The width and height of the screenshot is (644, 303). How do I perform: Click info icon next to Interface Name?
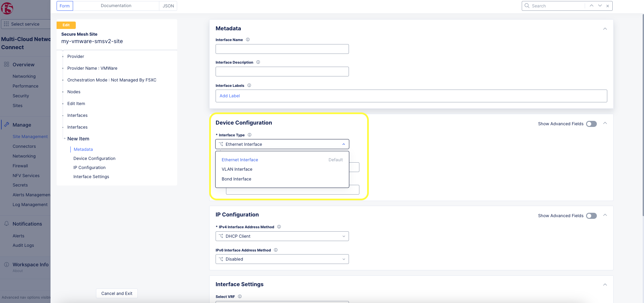(x=248, y=40)
